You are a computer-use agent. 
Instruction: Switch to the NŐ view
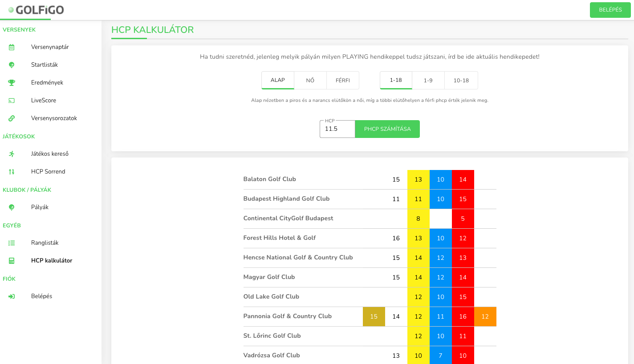(x=310, y=81)
